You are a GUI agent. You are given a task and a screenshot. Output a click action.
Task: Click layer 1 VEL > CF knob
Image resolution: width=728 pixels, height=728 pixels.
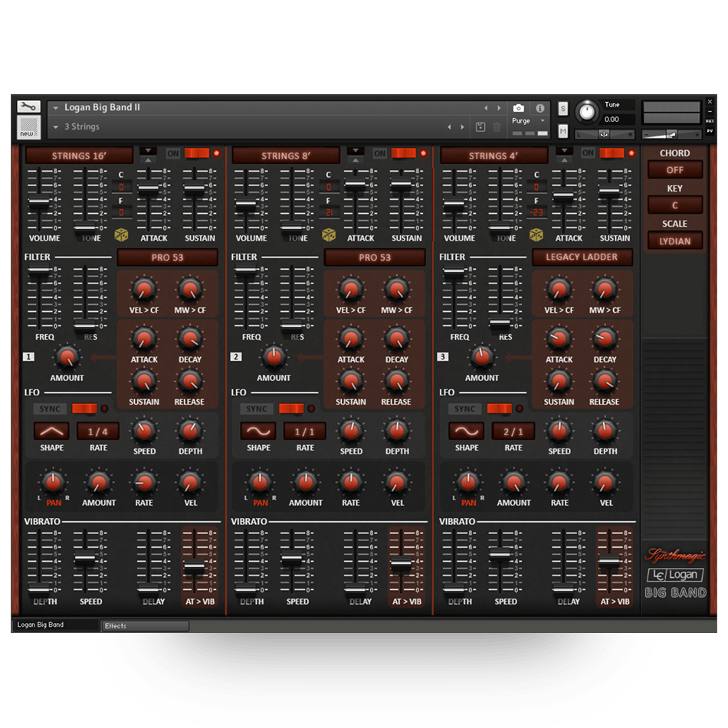144,289
